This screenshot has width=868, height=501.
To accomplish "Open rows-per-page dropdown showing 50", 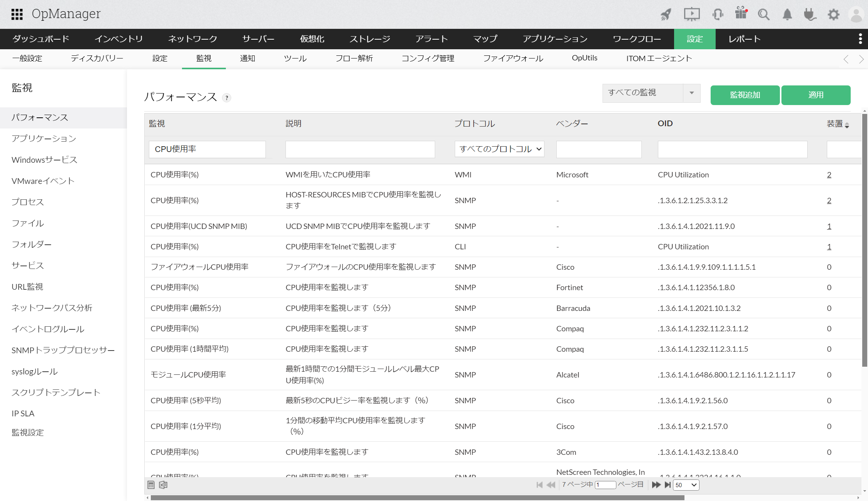I will click(x=686, y=485).
